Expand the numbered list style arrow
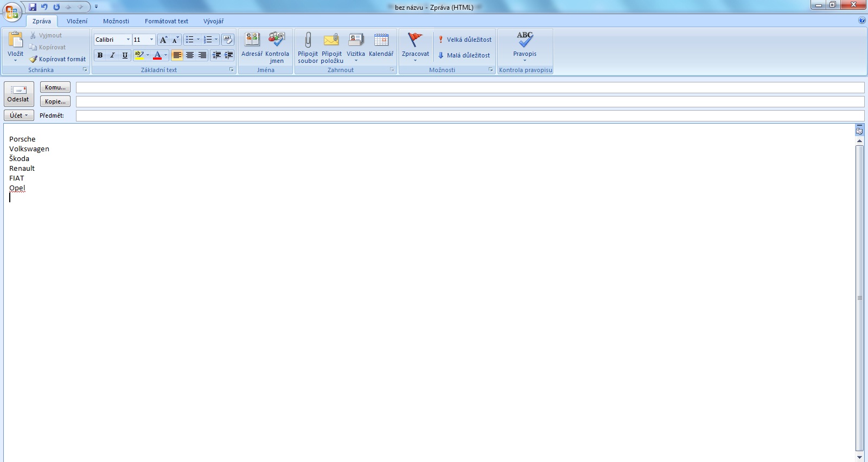This screenshot has width=868, height=462. coord(216,40)
